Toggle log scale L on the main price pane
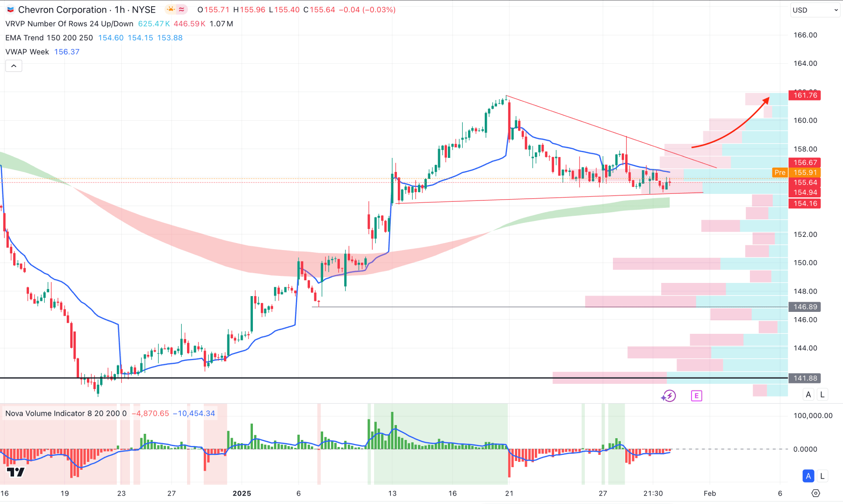This screenshot has width=843, height=504. pos(822,394)
